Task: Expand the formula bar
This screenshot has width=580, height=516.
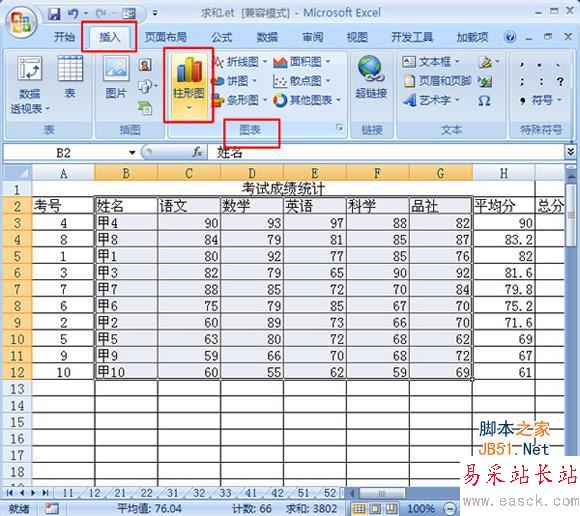Action: 571,151
